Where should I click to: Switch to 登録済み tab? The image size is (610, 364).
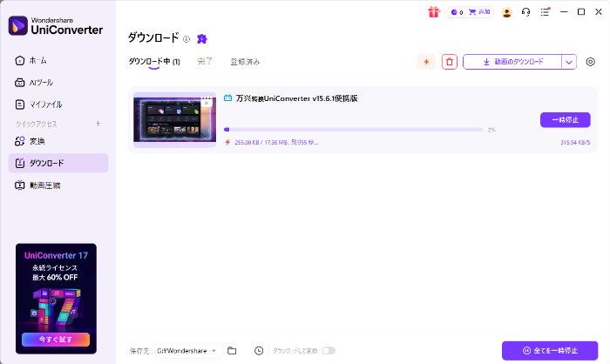click(x=245, y=62)
